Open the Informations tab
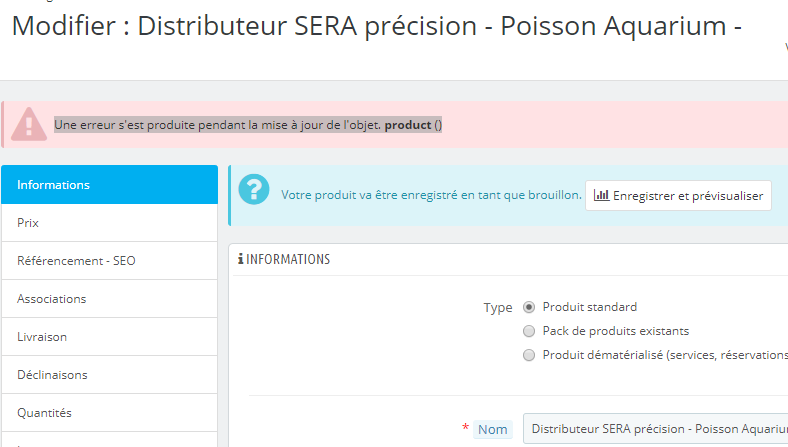Image resolution: width=788 pixels, height=447 pixels. 109,185
